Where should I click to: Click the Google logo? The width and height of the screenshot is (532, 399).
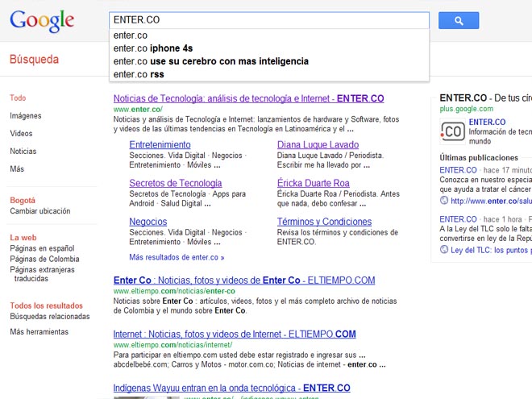pos(42,22)
